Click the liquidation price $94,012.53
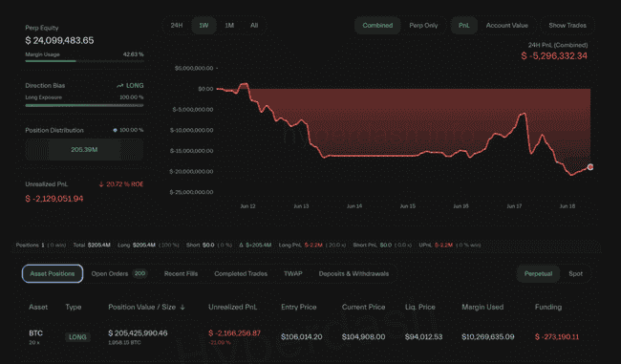This screenshot has width=621, height=364. coord(423,337)
